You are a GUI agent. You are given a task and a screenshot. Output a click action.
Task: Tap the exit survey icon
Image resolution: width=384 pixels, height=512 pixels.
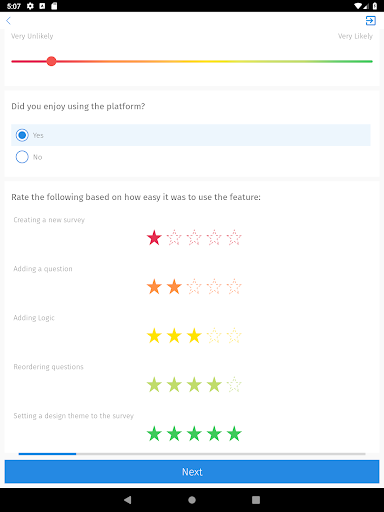pos(371,21)
